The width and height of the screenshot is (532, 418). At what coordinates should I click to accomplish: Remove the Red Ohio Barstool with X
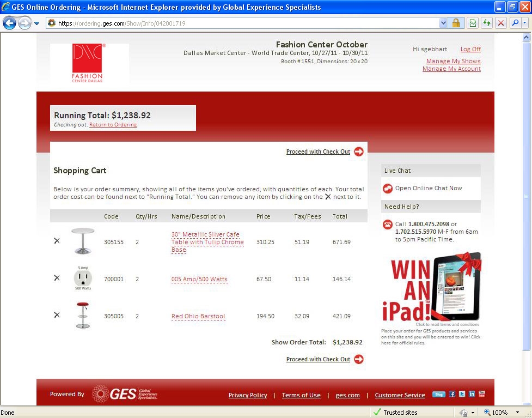(x=57, y=315)
